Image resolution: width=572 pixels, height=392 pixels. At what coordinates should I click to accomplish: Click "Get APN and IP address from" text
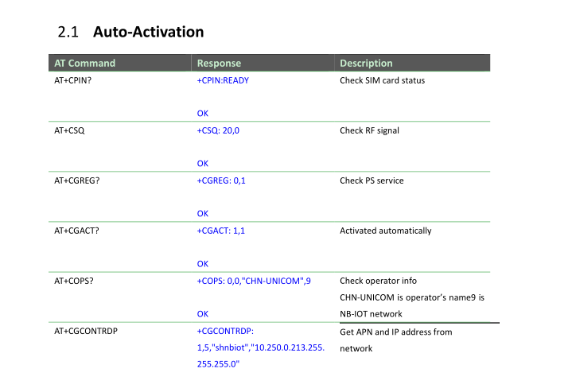tap(396, 332)
